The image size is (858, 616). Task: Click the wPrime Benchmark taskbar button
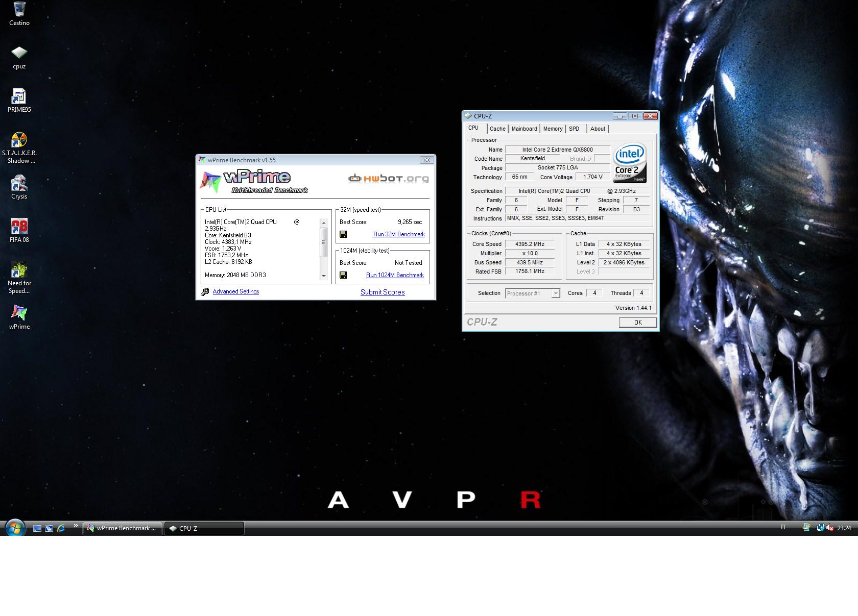123,528
